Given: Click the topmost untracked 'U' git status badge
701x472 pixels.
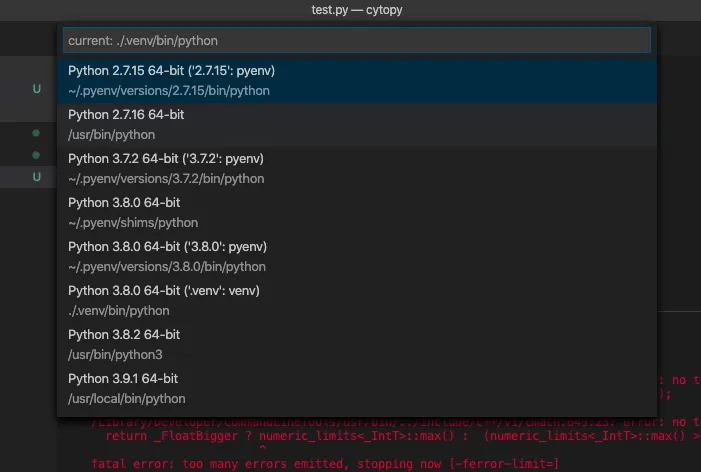Looking at the screenshot, I should (37, 89).
